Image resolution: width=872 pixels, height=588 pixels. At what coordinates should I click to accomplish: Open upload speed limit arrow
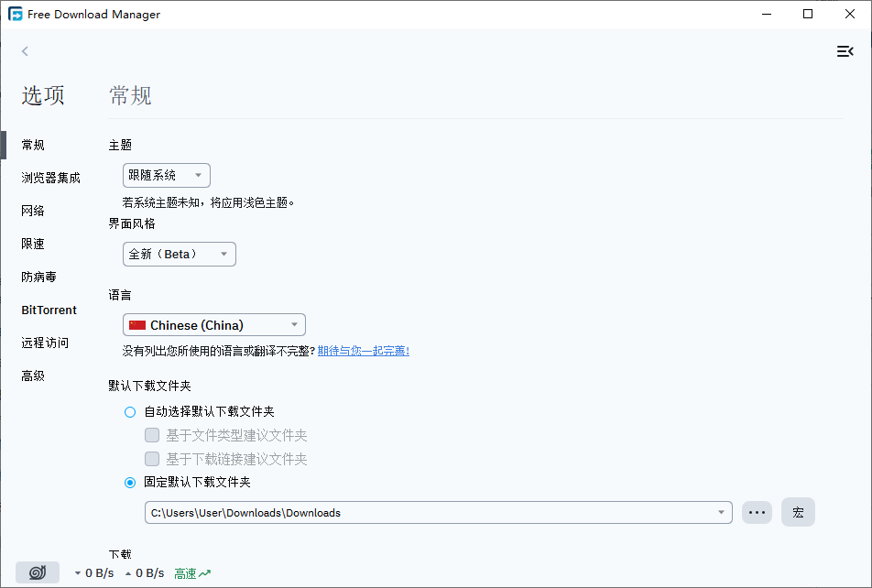[128, 573]
